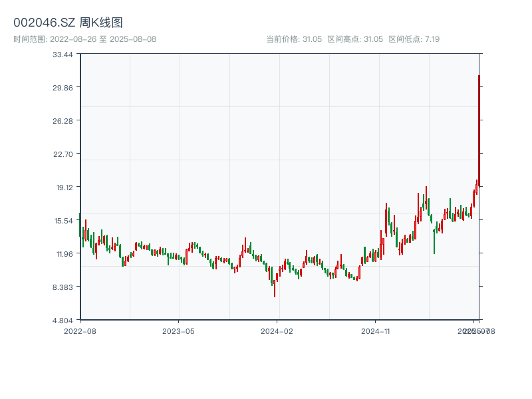The width and height of the screenshot is (532, 399).
Task: Click y-axis value 33.44
Action: click(x=63, y=55)
